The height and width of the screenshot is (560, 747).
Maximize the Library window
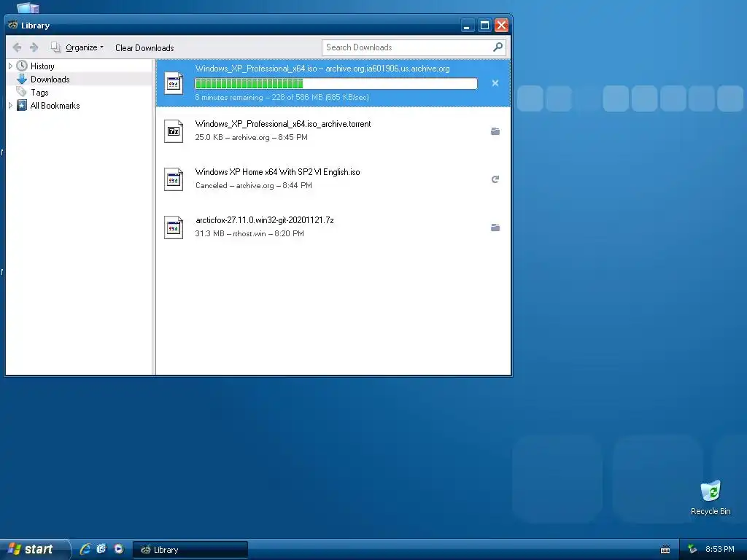(484, 26)
